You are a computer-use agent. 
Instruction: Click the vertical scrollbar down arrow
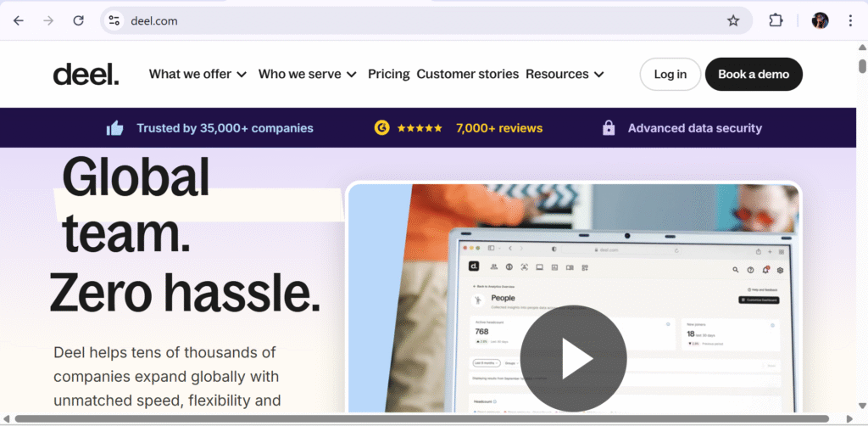862,406
